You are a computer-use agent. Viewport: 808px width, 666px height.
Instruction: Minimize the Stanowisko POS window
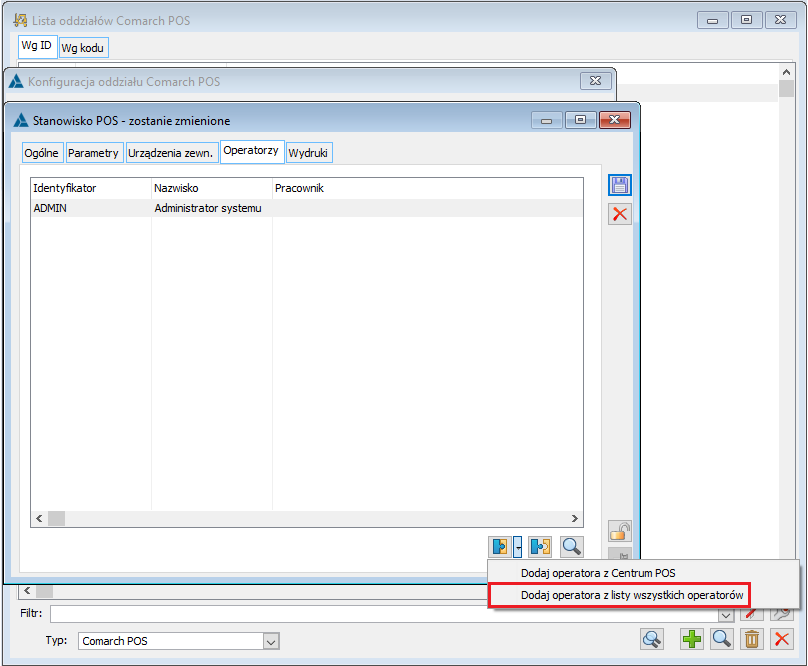point(547,120)
